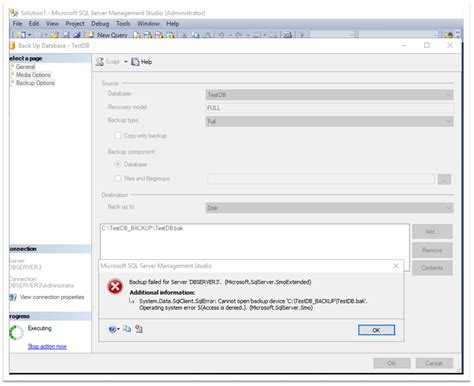Toggle the Copy-only backup checkbox
Screen dimensions: 474x386
(x=118, y=135)
